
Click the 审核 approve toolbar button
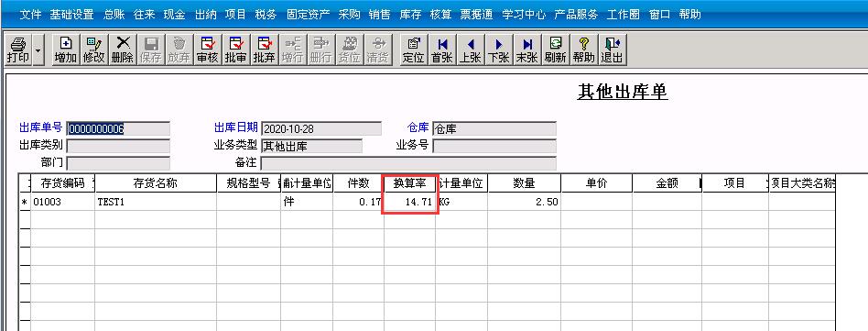tap(208, 50)
